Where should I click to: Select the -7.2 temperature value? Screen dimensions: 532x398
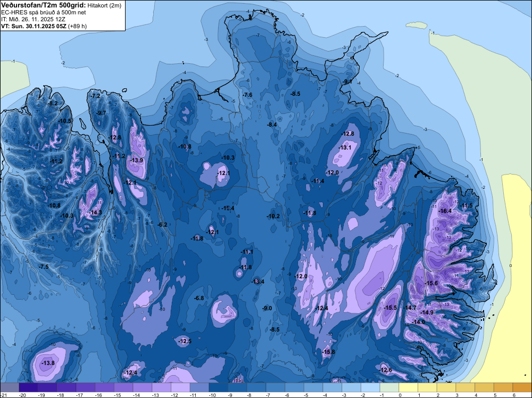point(96,96)
